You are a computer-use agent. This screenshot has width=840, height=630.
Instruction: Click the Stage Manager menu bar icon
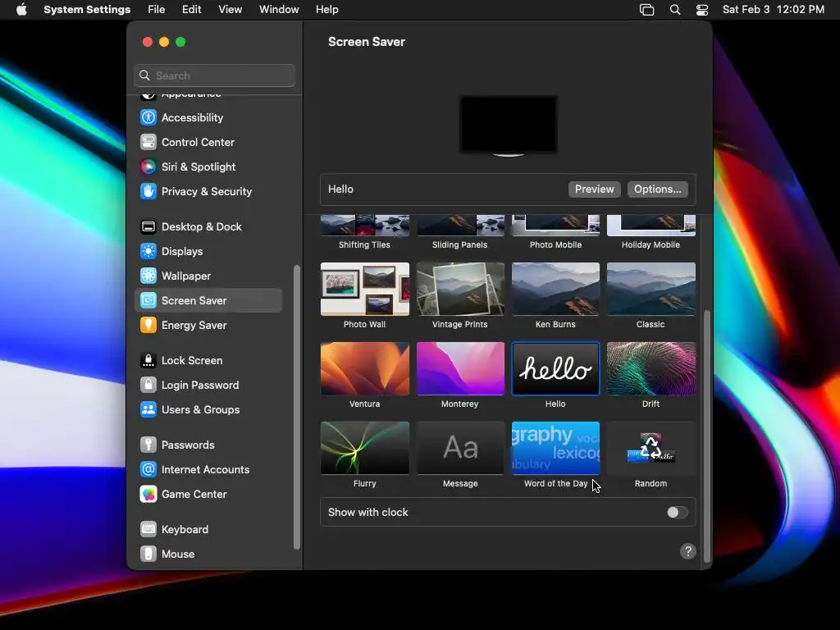646,10
